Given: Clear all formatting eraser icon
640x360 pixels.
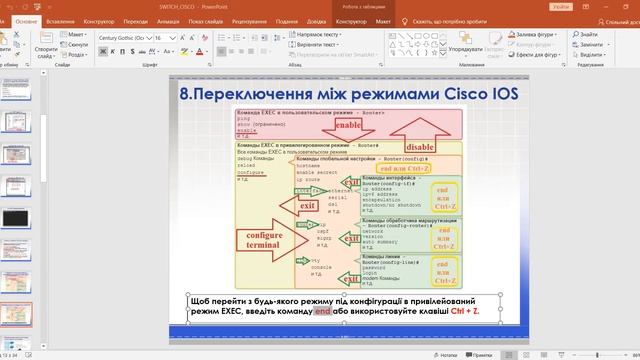Looking at the screenshot, I should click(204, 38).
